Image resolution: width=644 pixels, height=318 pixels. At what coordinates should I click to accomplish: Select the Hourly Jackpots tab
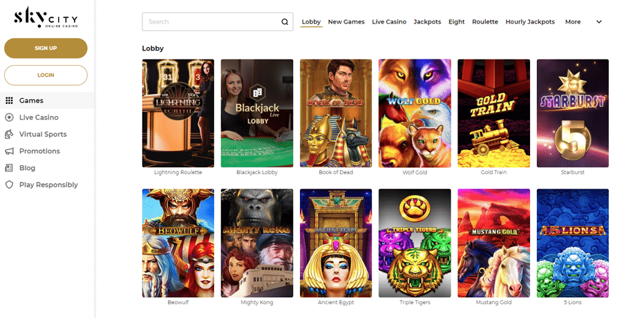(530, 21)
